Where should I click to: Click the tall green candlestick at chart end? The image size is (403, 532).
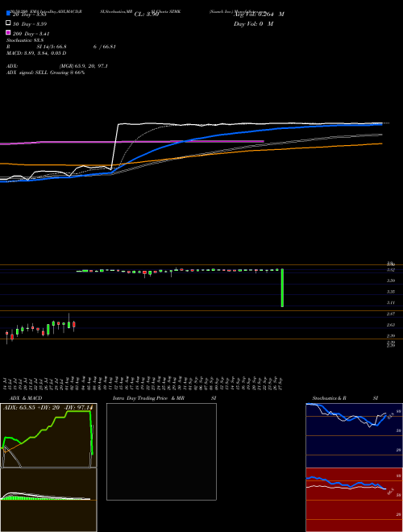coord(282,288)
